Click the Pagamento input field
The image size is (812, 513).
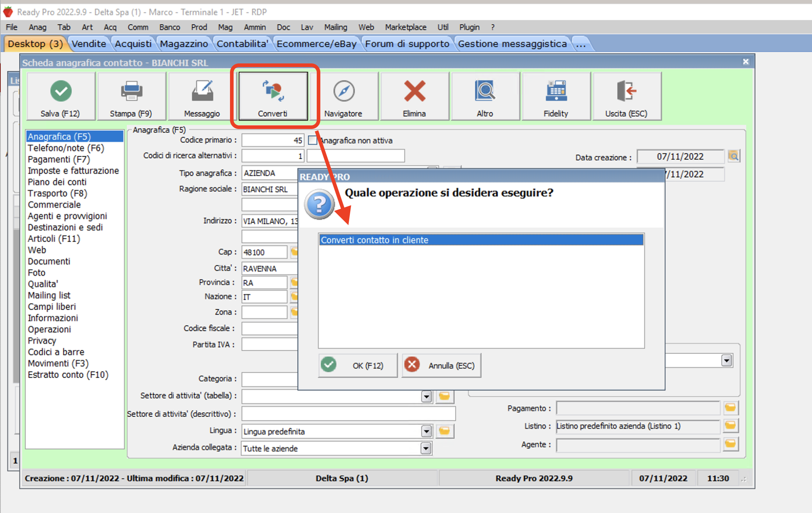point(638,408)
